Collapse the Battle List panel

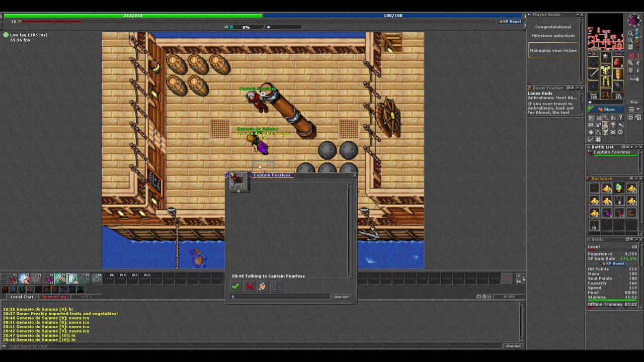[636, 147]
